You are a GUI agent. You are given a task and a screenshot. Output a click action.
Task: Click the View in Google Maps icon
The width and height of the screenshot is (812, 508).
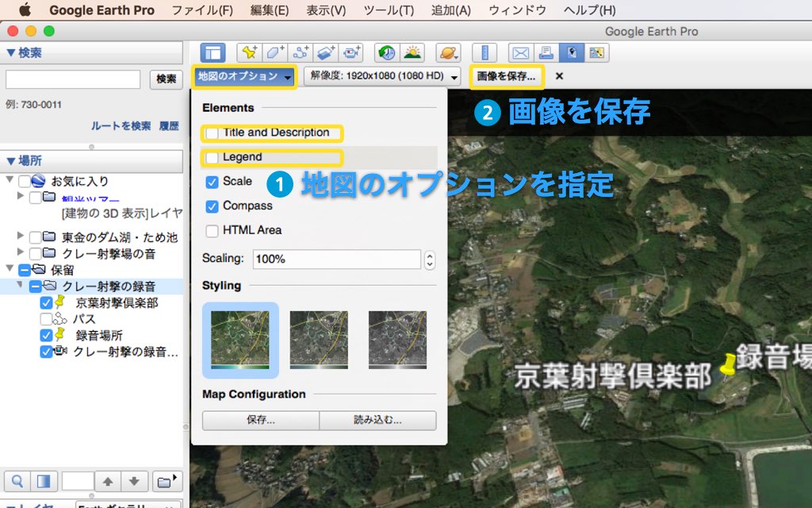point(596,52)
